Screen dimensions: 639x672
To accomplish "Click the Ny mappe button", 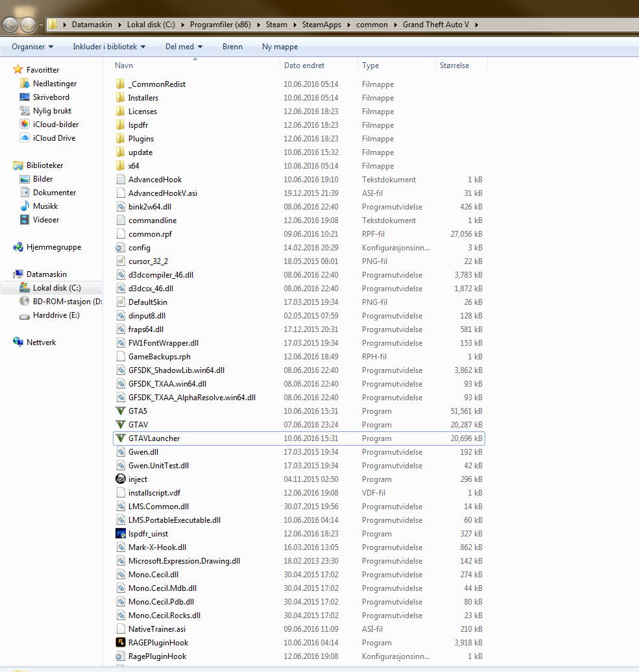I will 280,47.
